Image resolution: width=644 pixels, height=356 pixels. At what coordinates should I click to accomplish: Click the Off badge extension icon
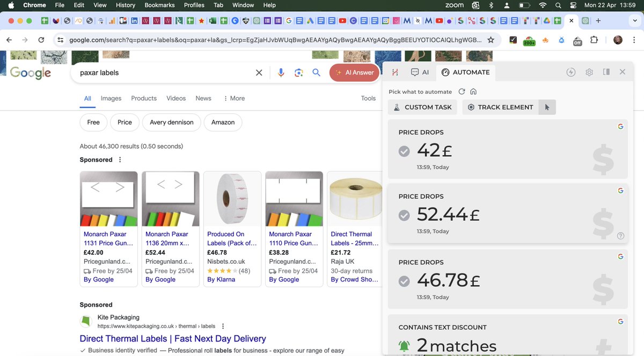click(577, 41)
